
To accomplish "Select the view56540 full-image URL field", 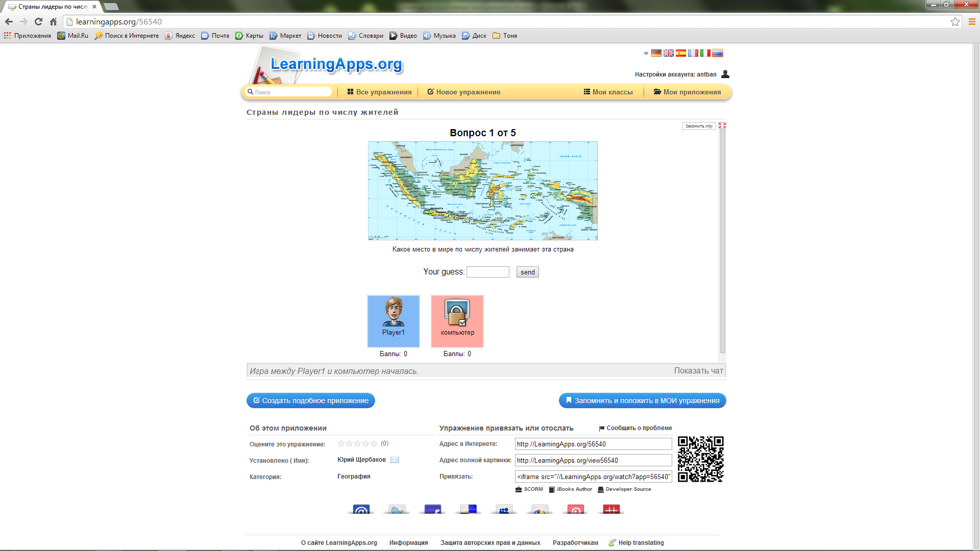I will coord(593,460).
